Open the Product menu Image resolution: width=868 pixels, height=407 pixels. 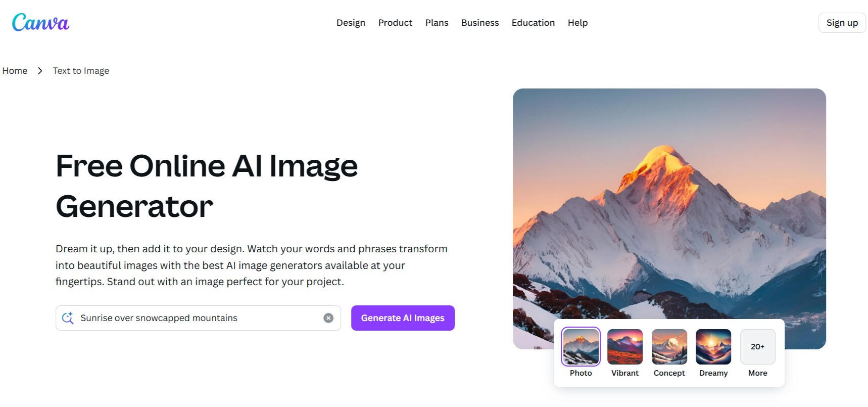[x=395, y=23]
